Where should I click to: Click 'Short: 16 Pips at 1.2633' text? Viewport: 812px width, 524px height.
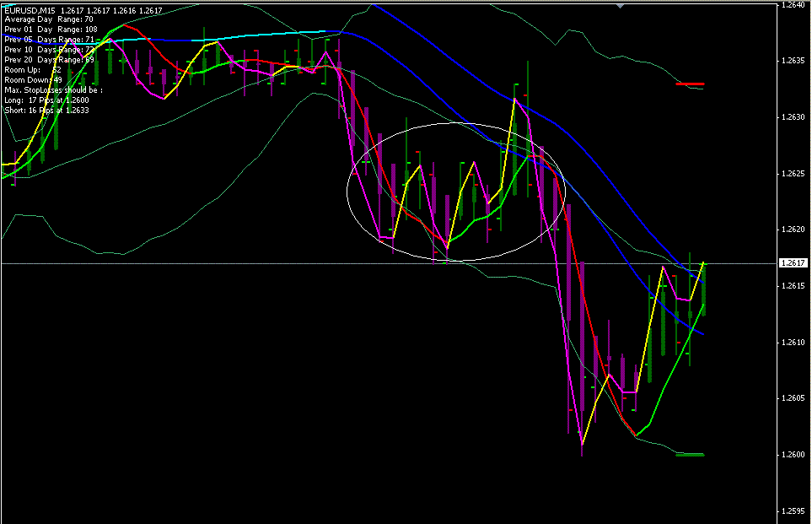[46, 111]
